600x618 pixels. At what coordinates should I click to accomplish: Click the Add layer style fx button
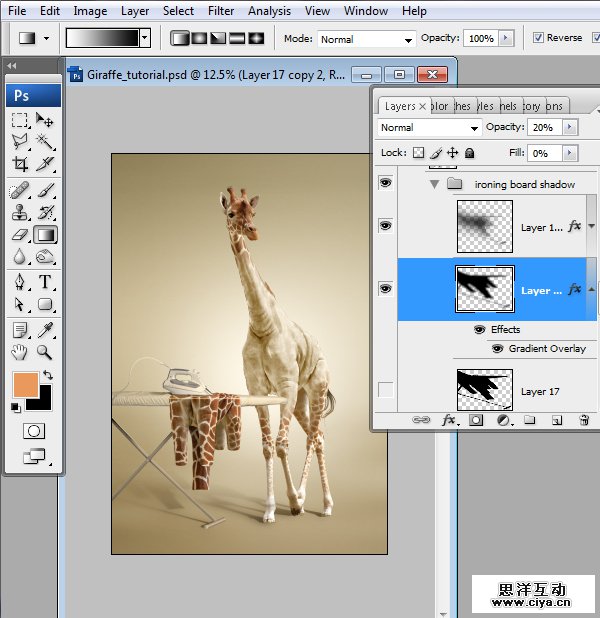pos(449,421)
